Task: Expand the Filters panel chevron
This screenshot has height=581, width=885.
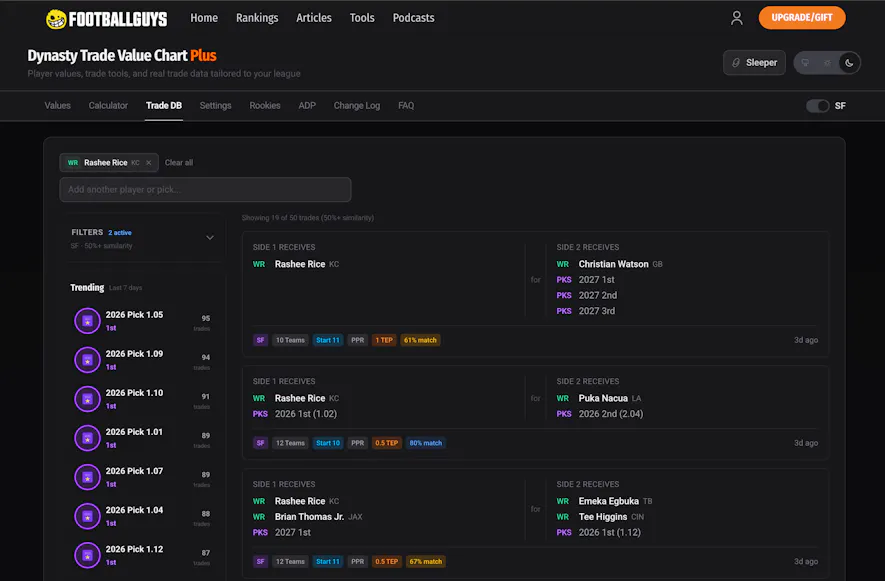Action: pos(209,238)
